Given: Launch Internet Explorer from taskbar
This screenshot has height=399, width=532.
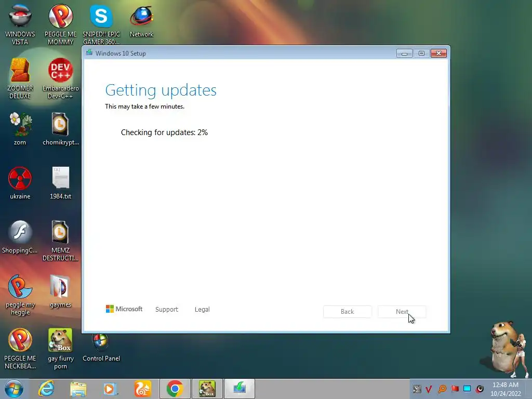Looking at the screenshot, I should pos(46,389).
